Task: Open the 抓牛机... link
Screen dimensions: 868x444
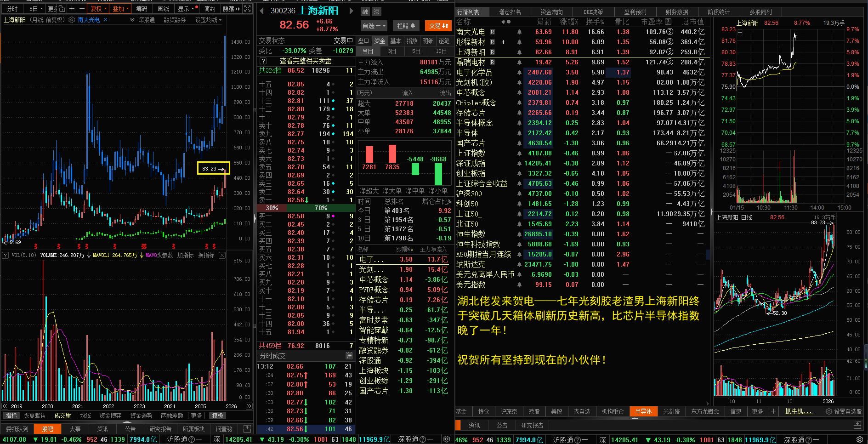Action: point(799,411)
